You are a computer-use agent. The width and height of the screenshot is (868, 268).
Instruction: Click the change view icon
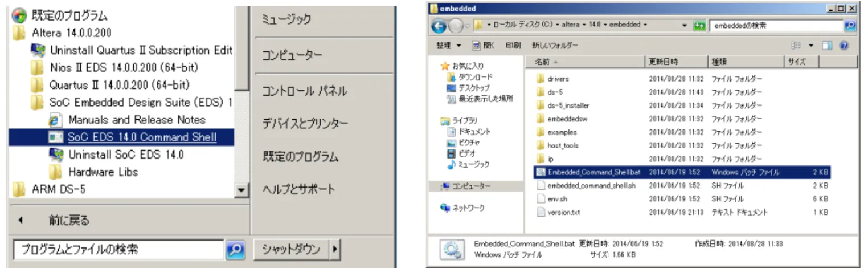(796, 45)
